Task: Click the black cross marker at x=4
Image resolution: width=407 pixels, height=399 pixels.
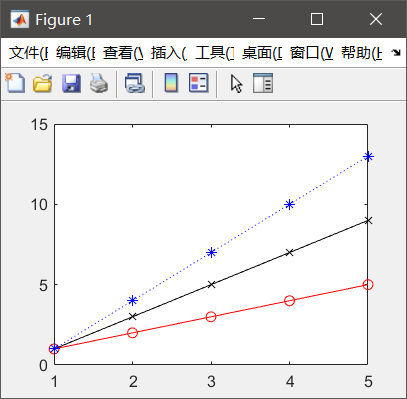Action: point(290,253)
